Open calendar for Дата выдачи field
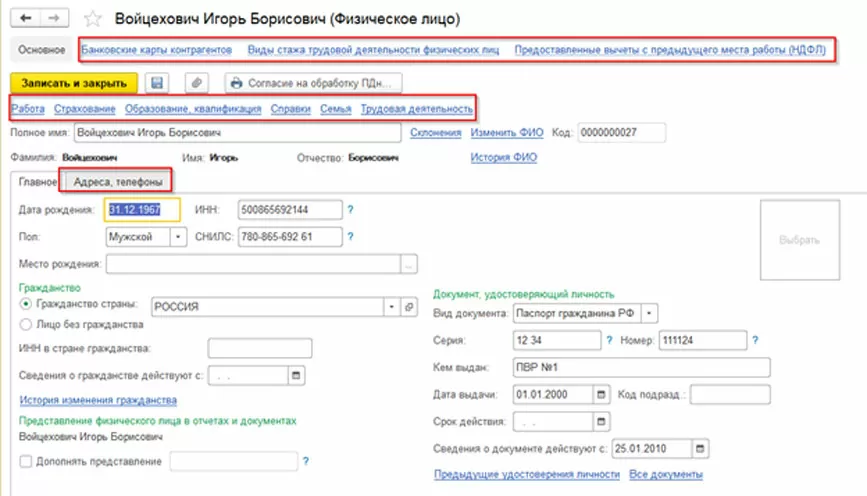This screenshot has width=867, height=496. tap(599, 394)
